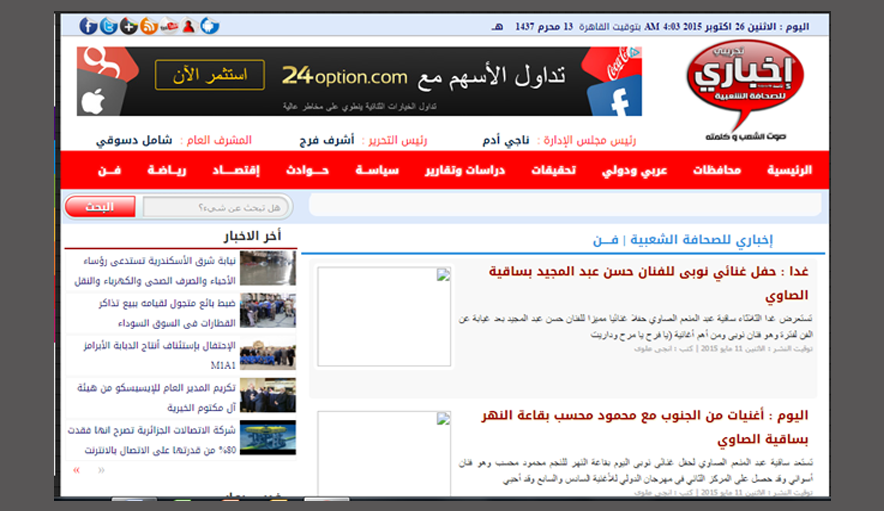The height and width of the screenshot is (511, 884).
Task: Open the Facebook social icon
Action: 88,26
